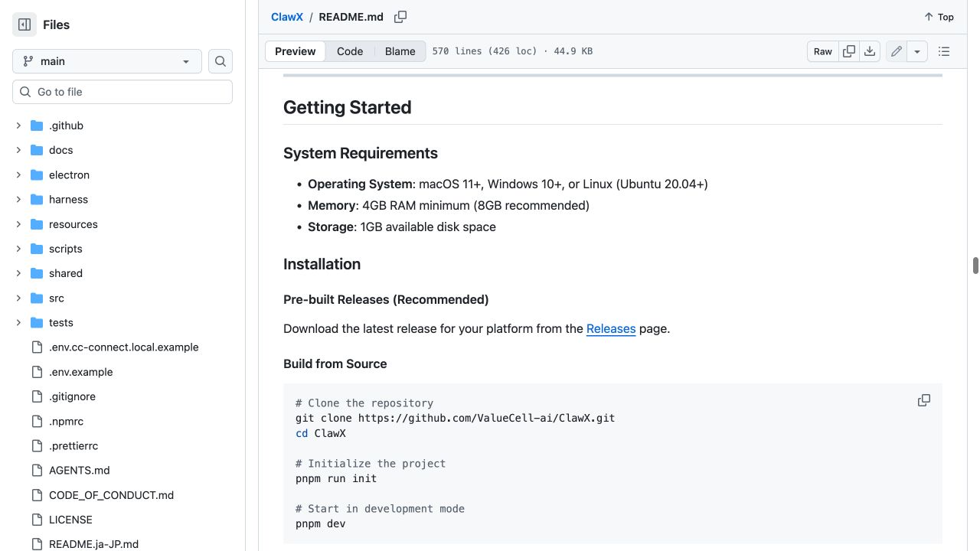Click the .gitignore file icon
The image size is (980, 551).
point(37,396)
